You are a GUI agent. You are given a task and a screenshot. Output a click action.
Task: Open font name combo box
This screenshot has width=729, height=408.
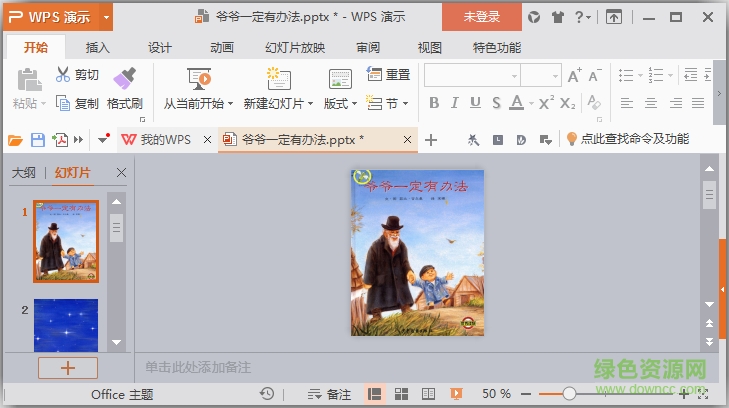(472, 75)
